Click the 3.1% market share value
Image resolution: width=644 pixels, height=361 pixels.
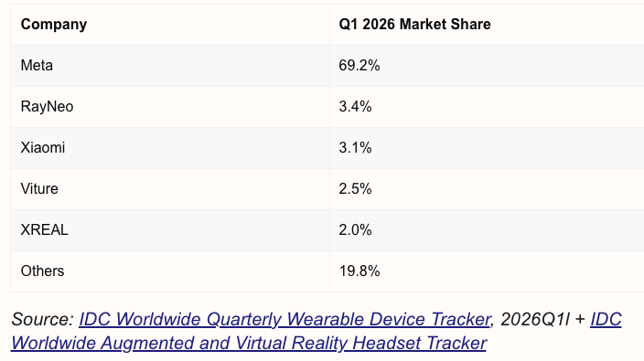coord(355,148)
